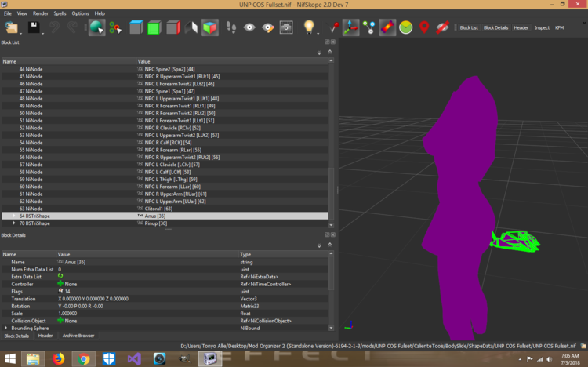Toggle the Block Details toolbar button

(x=495, y=27)
